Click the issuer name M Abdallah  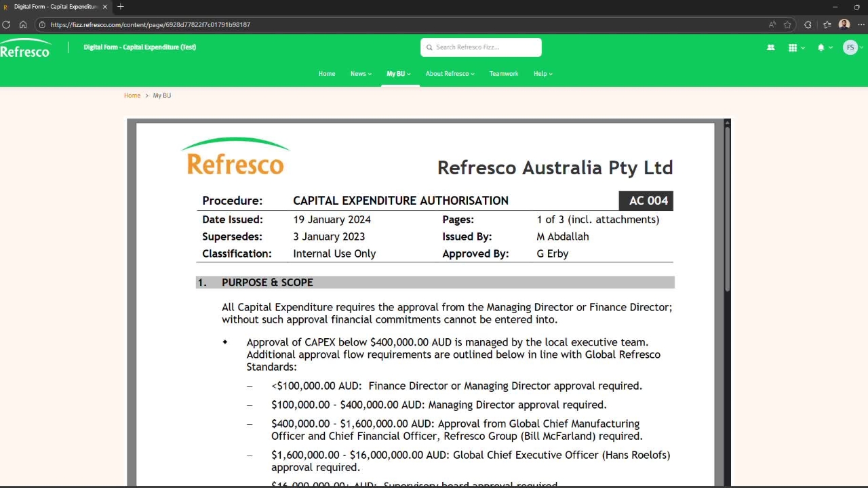(x=563, y=237)
